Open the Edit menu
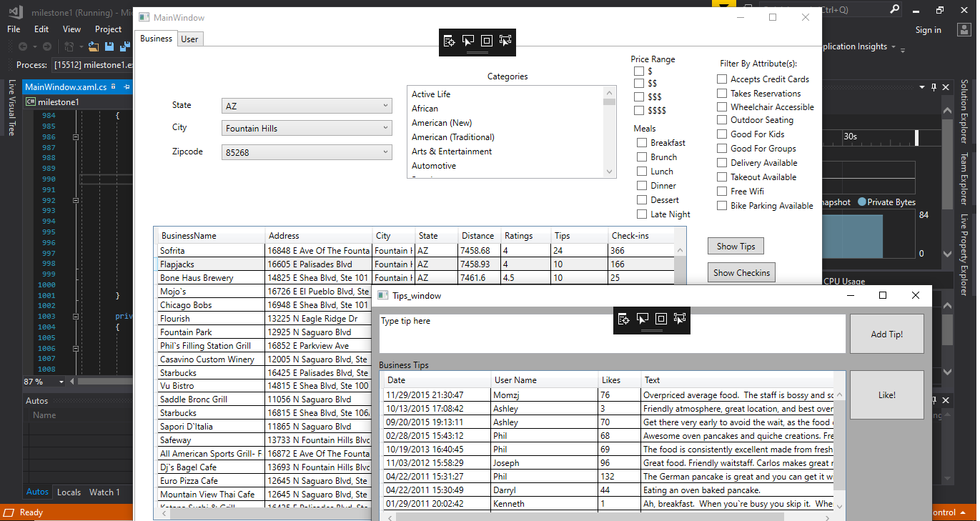The image size is (980, 521). (x=41, y=29)
